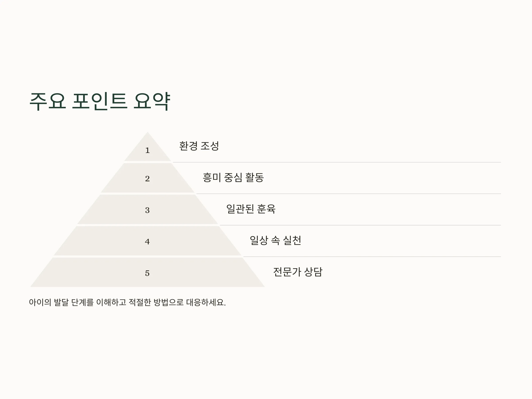This screenshot has height=399, width=532.
Task: Click the apex of the pyramid graphic
Action: 147,133
